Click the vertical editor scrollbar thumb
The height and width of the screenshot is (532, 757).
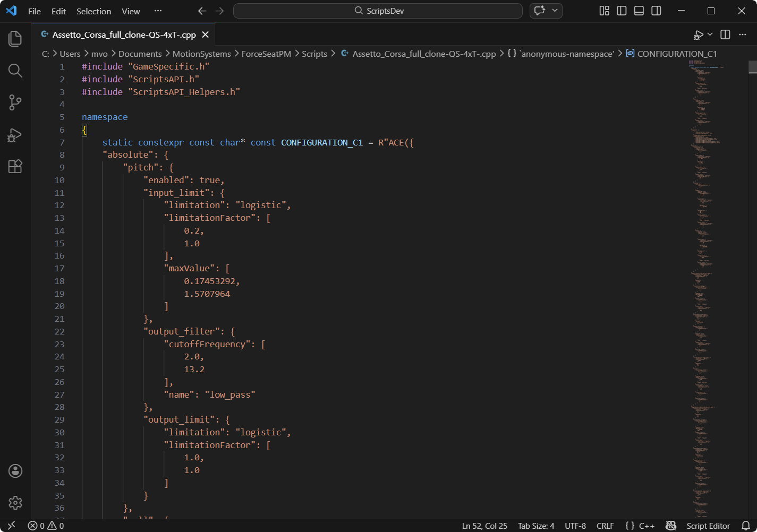pyautogui.click(x=753, y=67)
